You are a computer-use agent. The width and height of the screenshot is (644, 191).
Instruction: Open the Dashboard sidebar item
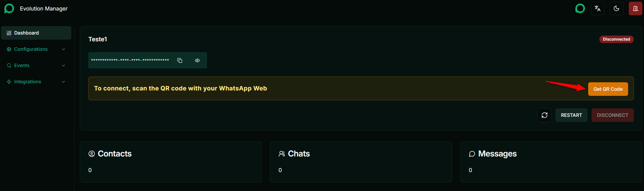pos(36,33)
